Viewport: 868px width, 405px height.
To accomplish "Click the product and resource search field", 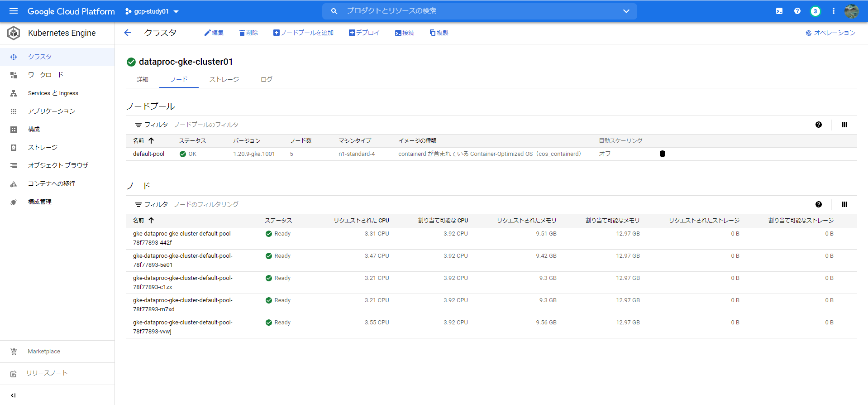I will click(x=480, y=11).
